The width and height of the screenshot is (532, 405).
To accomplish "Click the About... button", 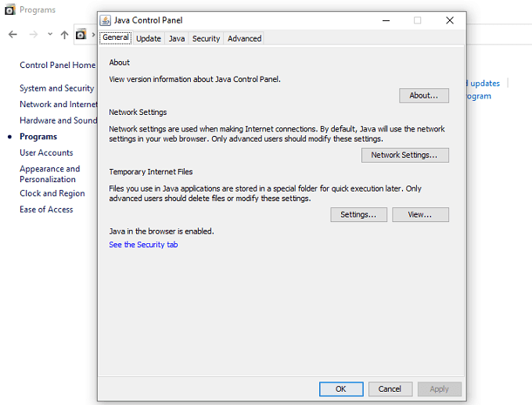I will (x=423, y=95).
